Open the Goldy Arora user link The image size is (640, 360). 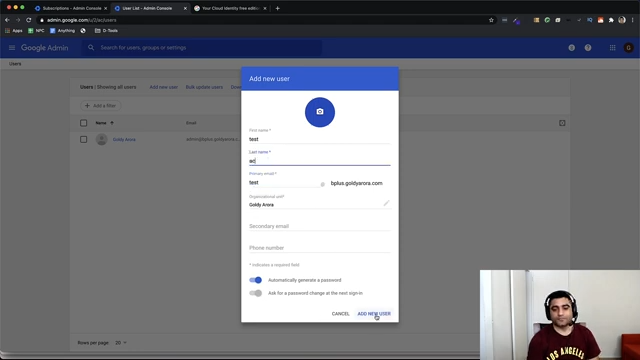pos(124,140)
